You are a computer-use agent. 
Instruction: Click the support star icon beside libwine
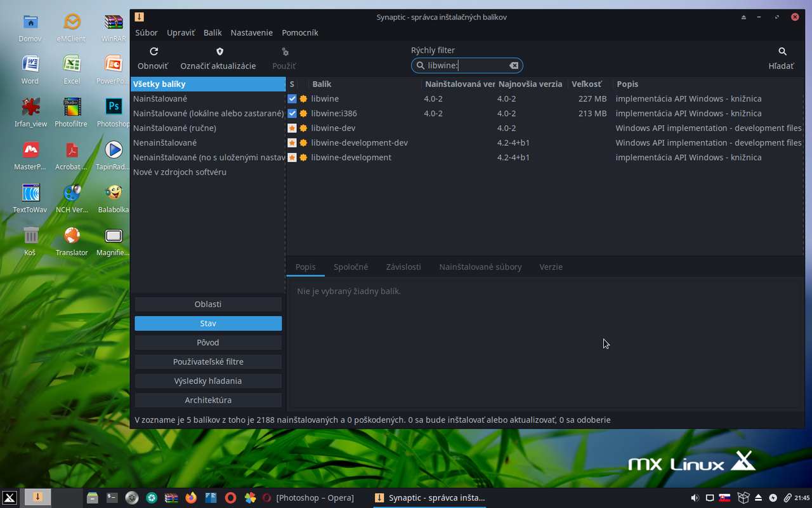(x=304, y=99)
